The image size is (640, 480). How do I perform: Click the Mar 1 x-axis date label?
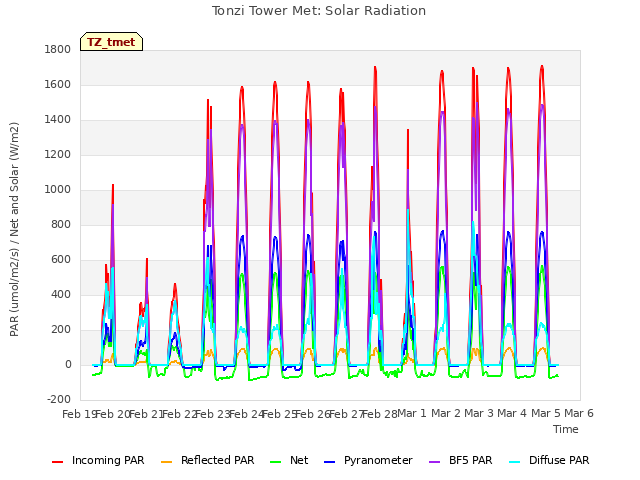(x=412, y=413)
